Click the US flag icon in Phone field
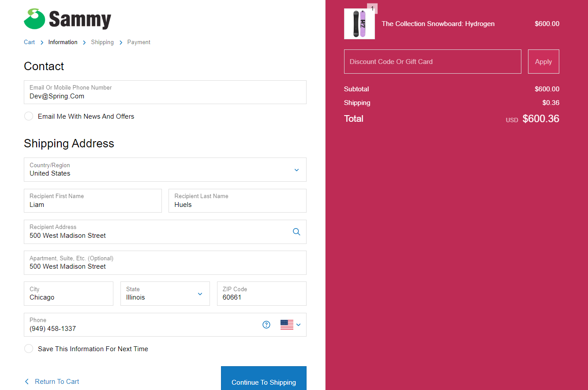Viewport: 588px width, 390px height. 287,325
